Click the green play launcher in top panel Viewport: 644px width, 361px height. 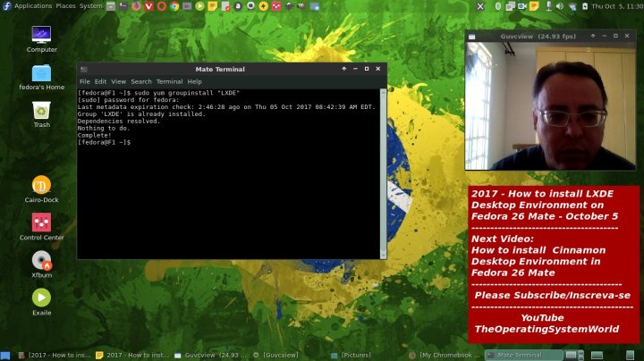pyautogui.click(x=199, y=6)
